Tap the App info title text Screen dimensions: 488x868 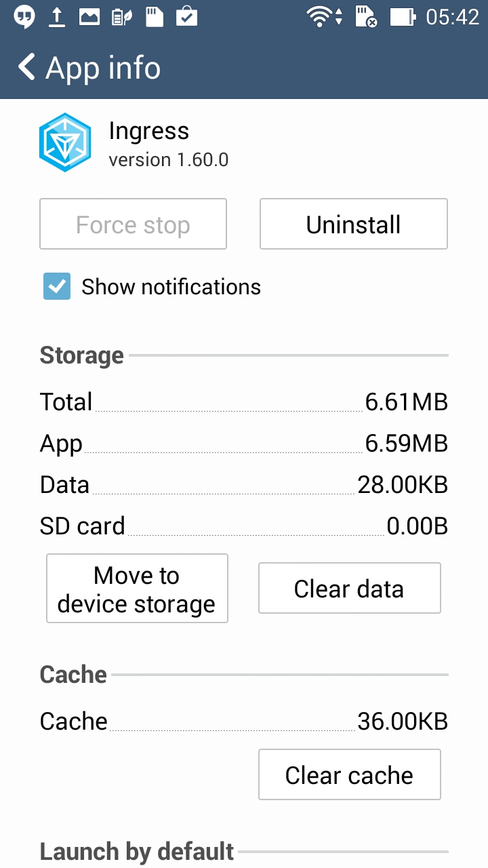(x=103, y=68)
